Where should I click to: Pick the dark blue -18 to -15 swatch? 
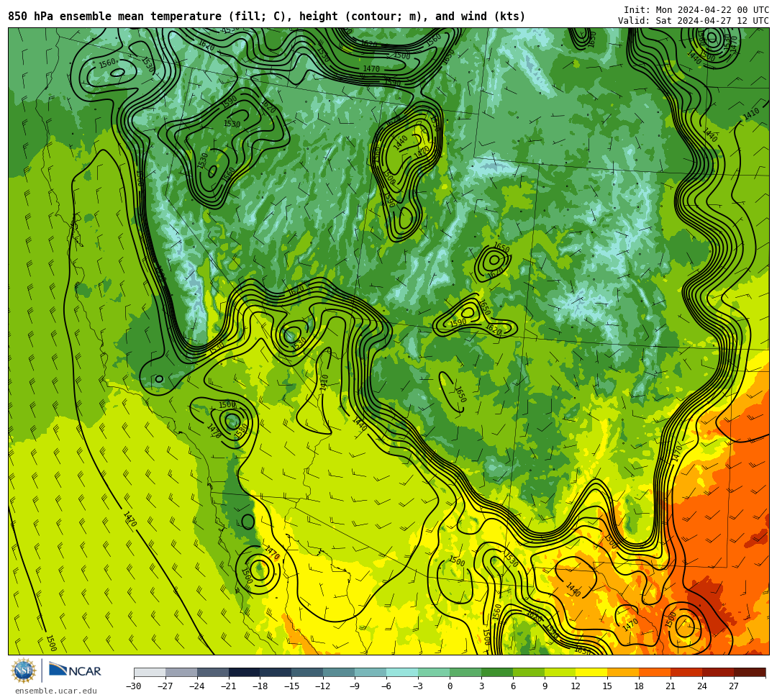[276, 672]
